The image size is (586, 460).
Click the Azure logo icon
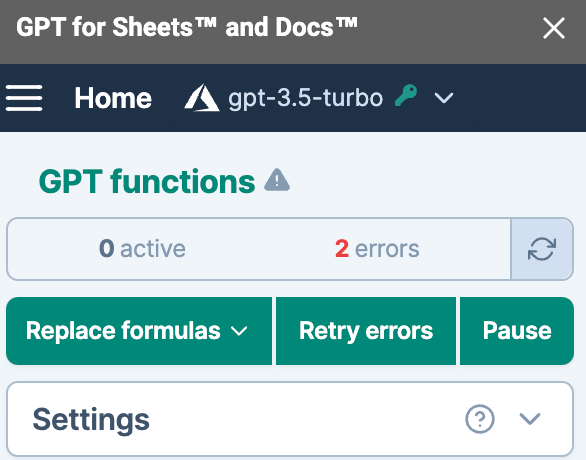(201, 98)
